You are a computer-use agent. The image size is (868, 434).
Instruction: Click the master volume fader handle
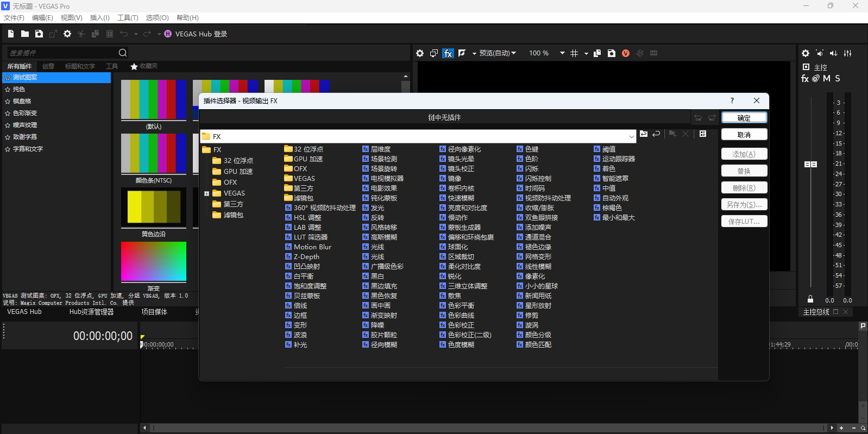(810, 164)
